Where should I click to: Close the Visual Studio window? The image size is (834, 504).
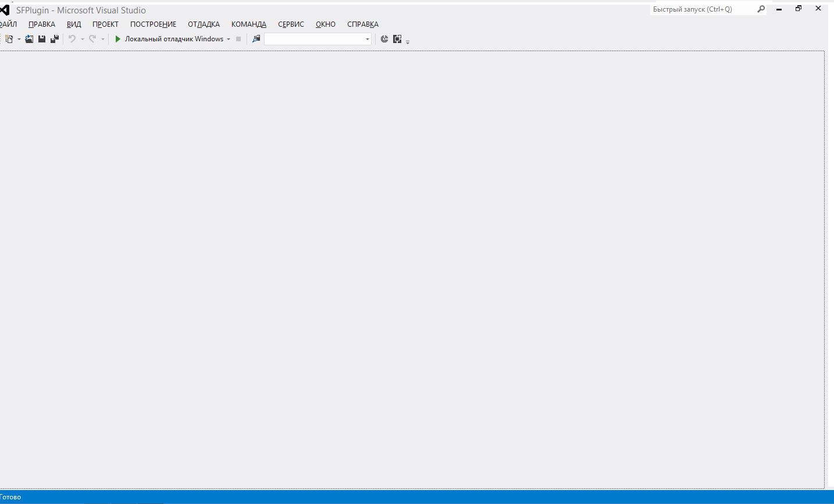point(818,9)
